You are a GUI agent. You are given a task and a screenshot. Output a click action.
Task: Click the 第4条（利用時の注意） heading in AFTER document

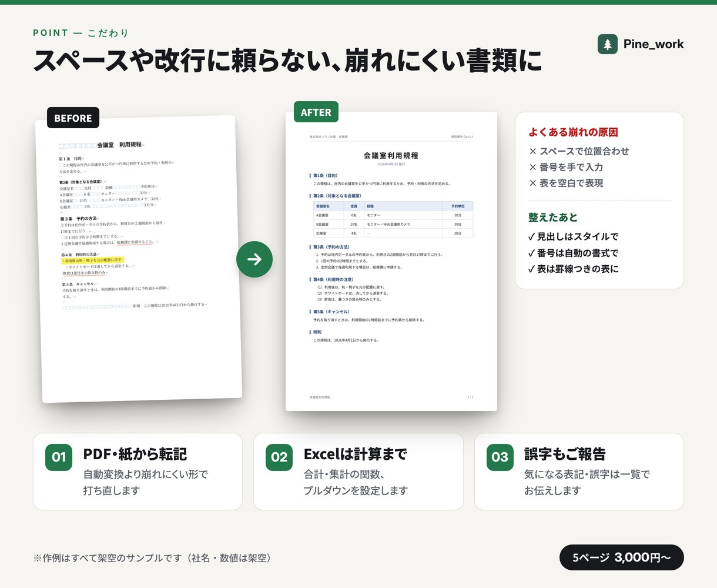coord(333,280)
